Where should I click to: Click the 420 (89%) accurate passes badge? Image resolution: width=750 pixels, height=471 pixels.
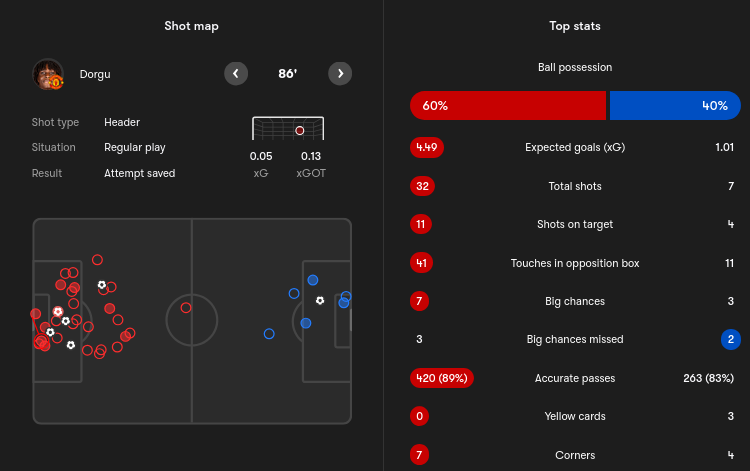click(x=441, y=378)
